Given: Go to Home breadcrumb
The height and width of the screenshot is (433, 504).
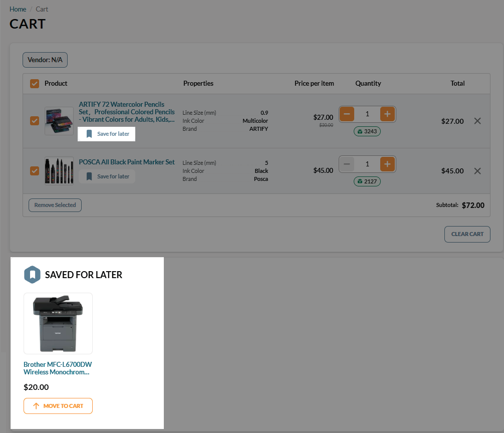Looking at the screenshot, I should coord(18,10).
